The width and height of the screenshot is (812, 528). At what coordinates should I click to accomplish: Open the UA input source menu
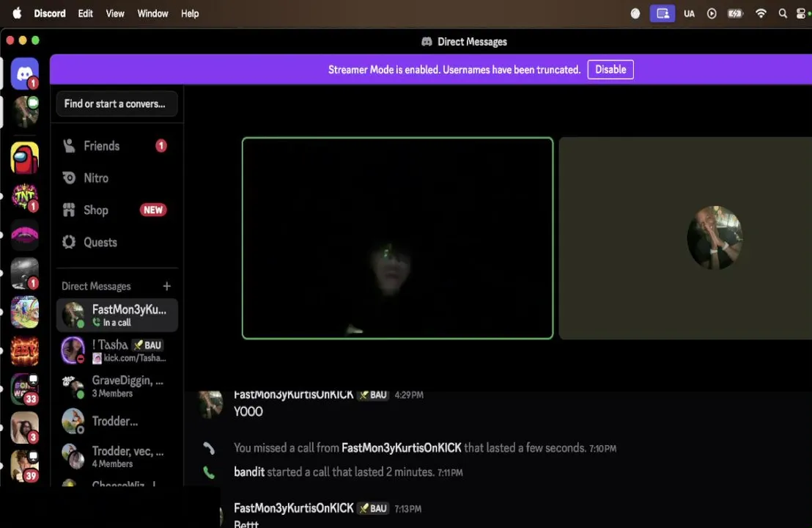click(689, 13)
